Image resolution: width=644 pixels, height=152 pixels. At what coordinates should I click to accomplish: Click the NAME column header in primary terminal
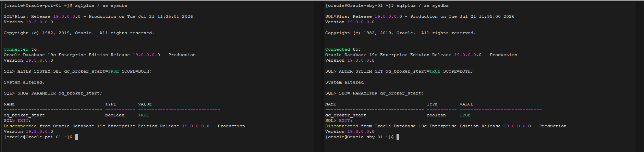tap(9, 104)
